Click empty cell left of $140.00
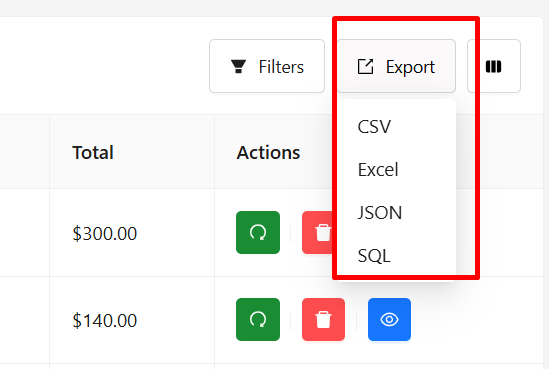Screen dimensions: 549x369 click(25, 320)
